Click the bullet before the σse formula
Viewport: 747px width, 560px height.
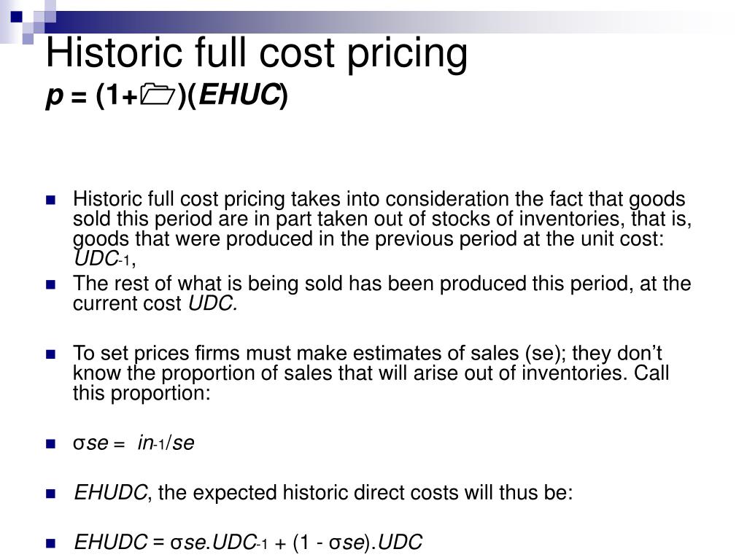(x=51, y=444)
